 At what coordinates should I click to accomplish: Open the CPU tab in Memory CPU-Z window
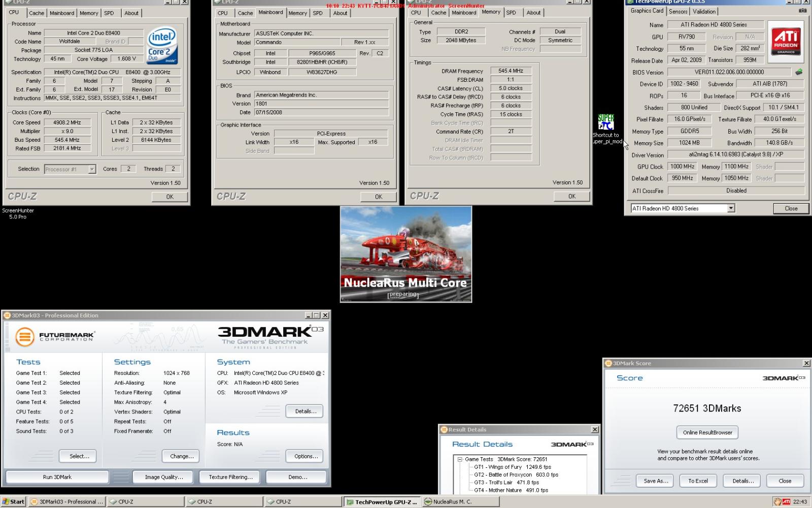tap(416, 13)
